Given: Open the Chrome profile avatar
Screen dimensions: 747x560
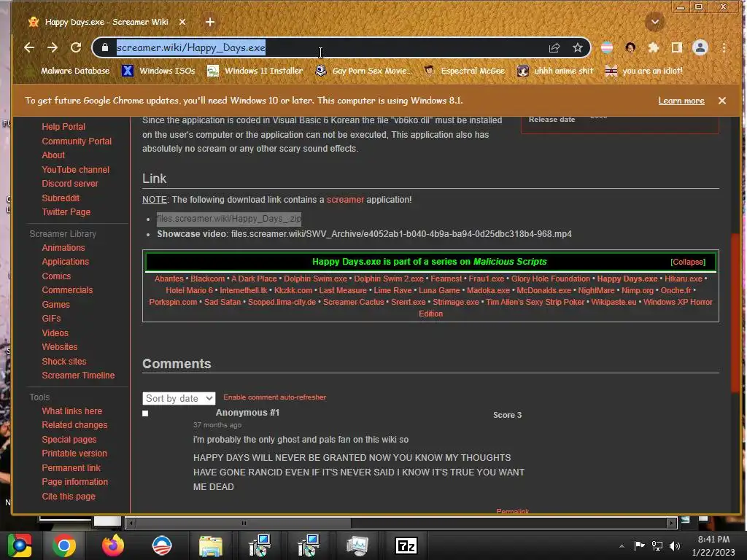Looking at the screenshot, I should [x=700, y=47].
